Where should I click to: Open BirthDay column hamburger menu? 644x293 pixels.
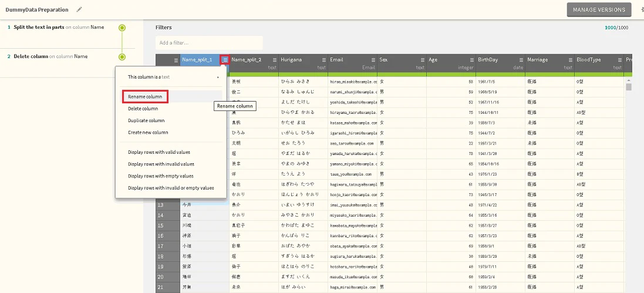[521, 59]
